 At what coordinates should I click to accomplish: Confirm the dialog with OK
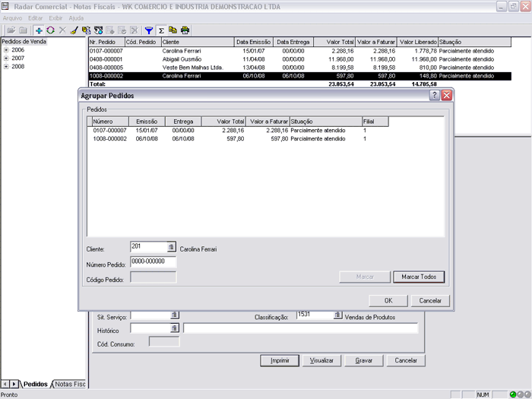(x=388, y=300)
